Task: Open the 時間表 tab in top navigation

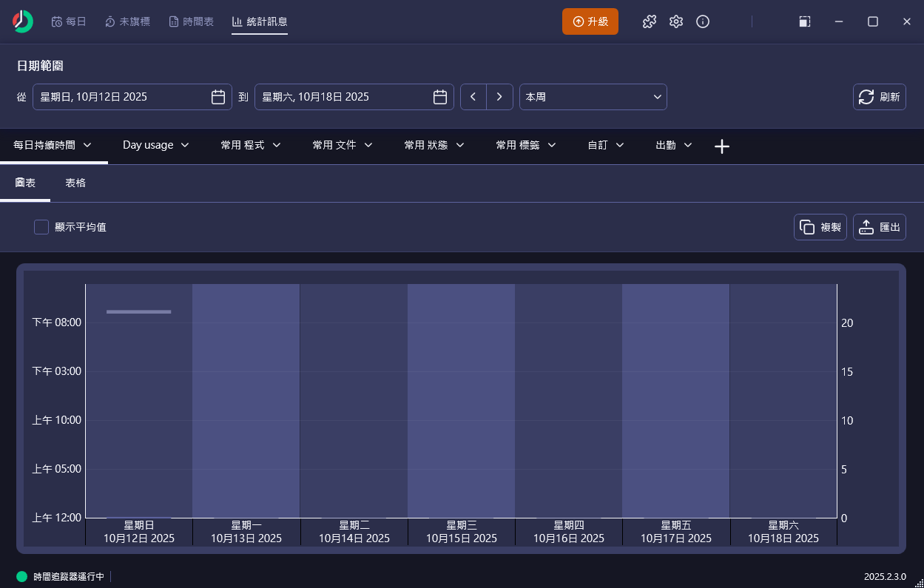Action: coord(191,21)
